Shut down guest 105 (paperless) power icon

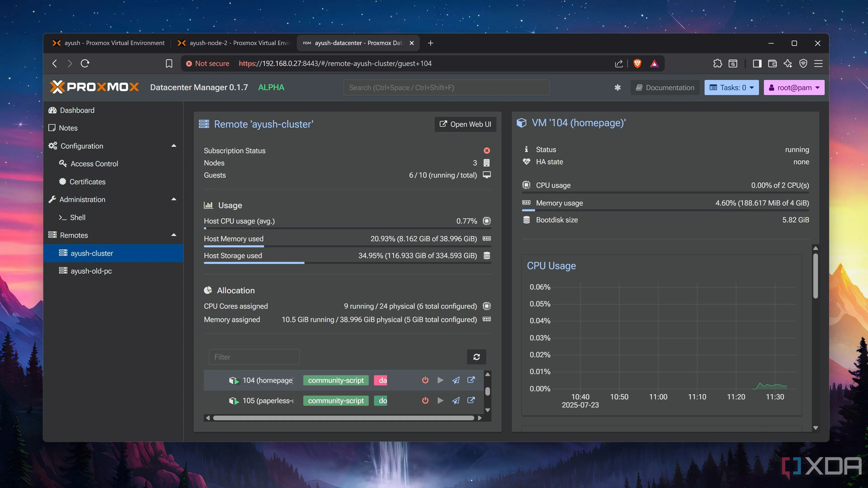425,400
